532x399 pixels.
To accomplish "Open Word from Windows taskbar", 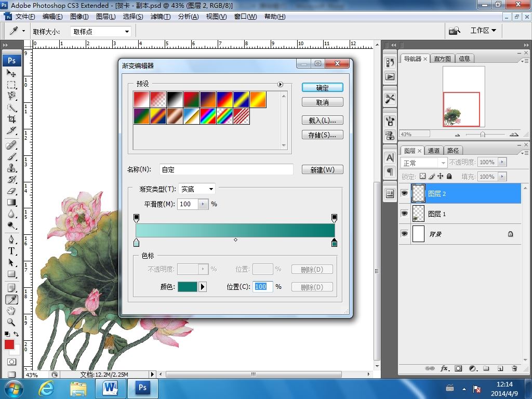I will point(111,388).
